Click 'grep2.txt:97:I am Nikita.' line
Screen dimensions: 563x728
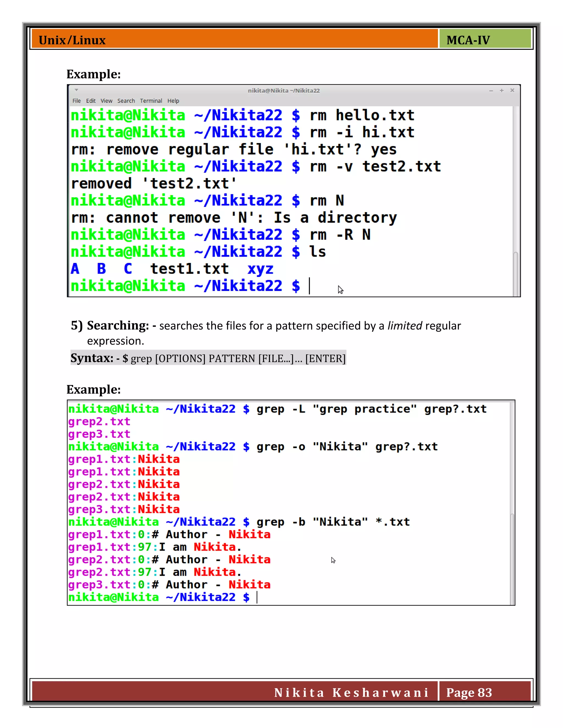click(x=154, y=572)
